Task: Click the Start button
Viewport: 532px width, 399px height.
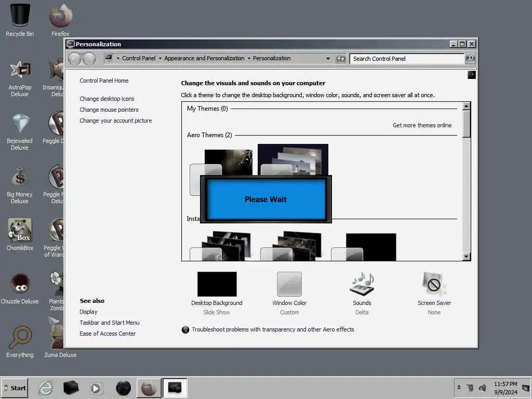Action: [15, 388]
